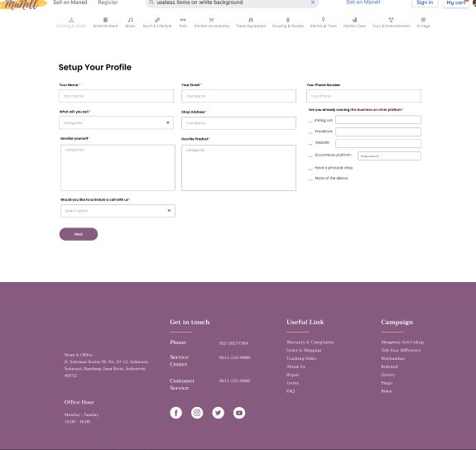Open the Mother Care category icon
Screen dimensions: 476x450
point(354,20)
